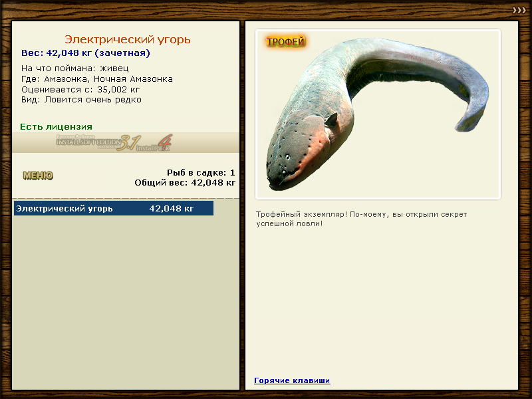Click the Рыб в садке: 1 counter
Viewport: 532px width, 399px height.
(201, 172)
